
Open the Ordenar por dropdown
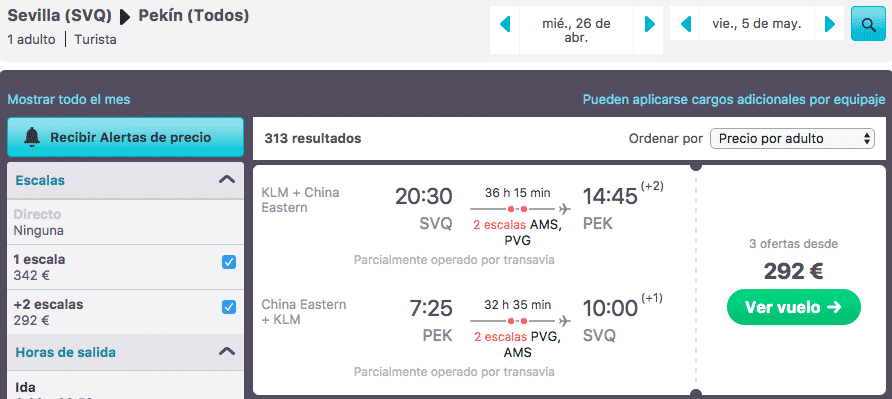[792, 138]
